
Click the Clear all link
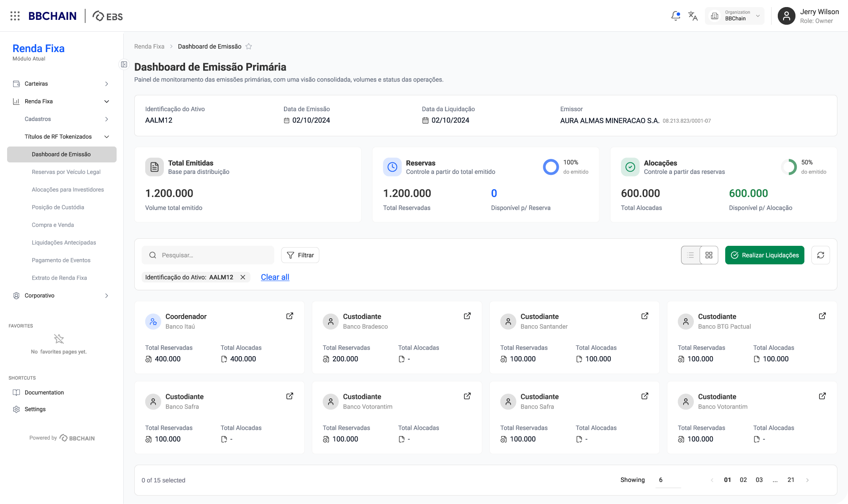275,277
